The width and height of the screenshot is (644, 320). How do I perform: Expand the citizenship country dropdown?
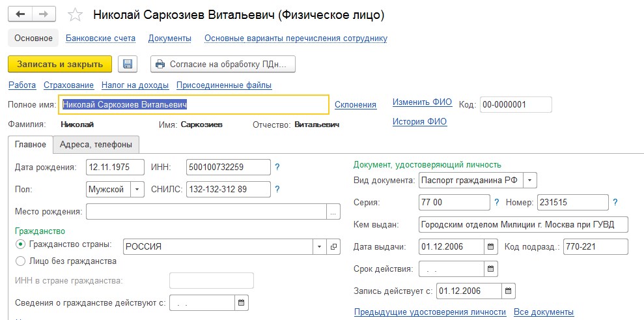tap(320, 247)
